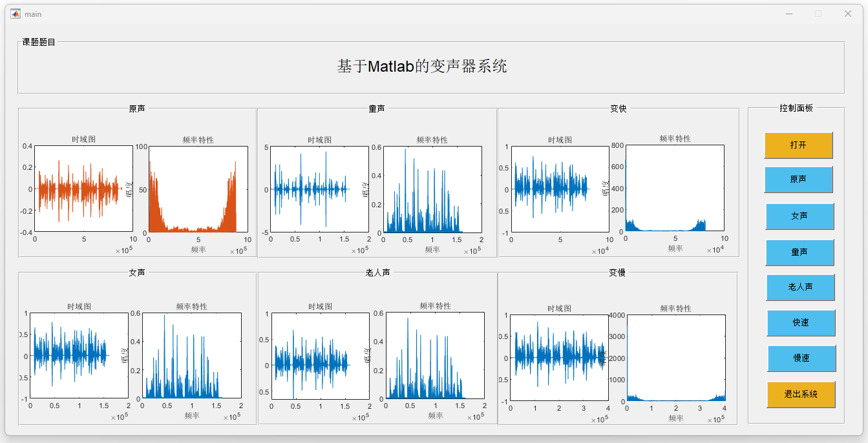This screenshot has width=868, height=443.
Task: Minimize the main window
Action: click(789, 14)
